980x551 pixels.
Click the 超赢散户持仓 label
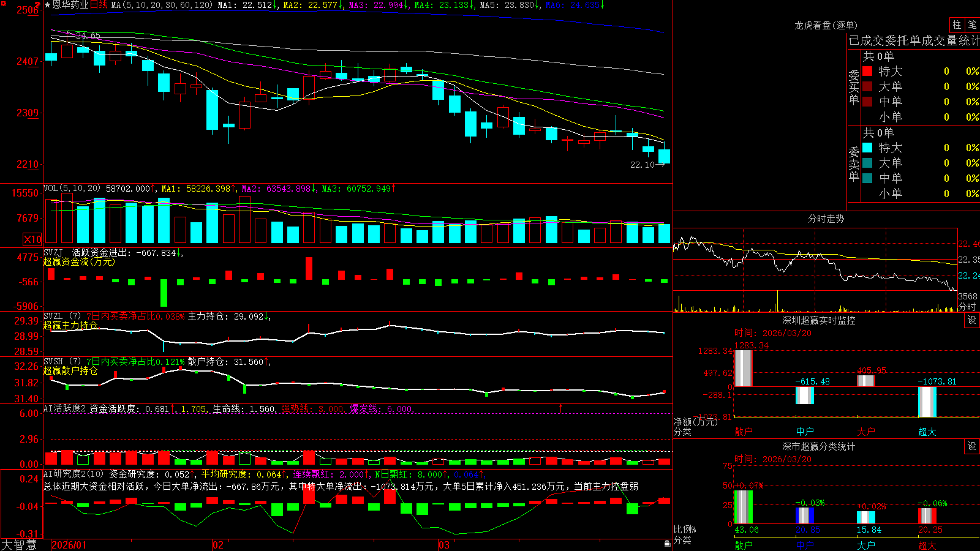70,370
